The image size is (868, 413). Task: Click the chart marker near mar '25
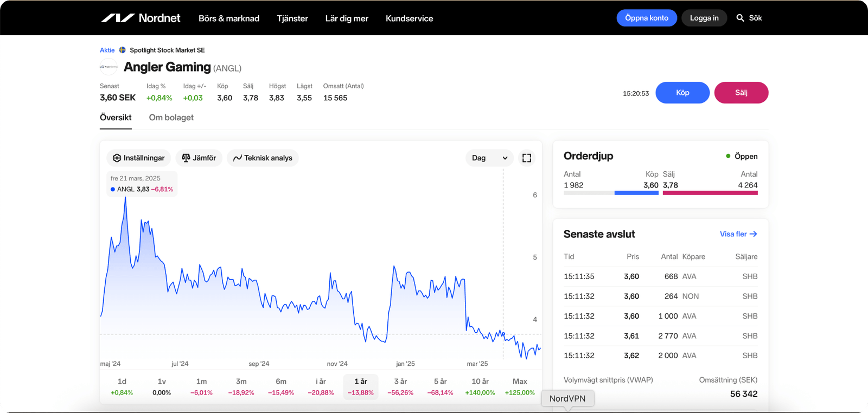[503, 334]
